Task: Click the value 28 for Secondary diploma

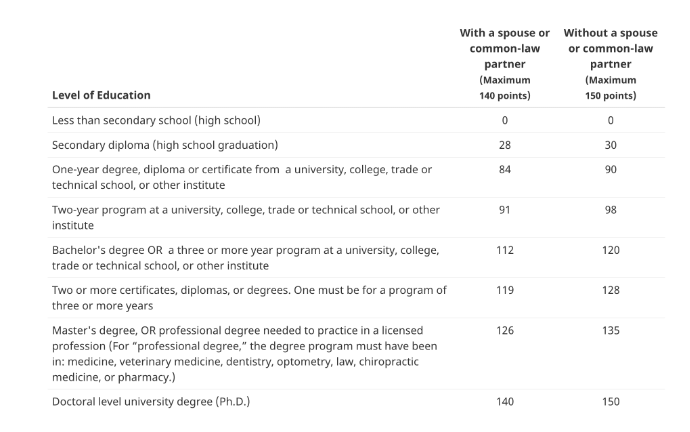Action: click(x=505, y=145)
